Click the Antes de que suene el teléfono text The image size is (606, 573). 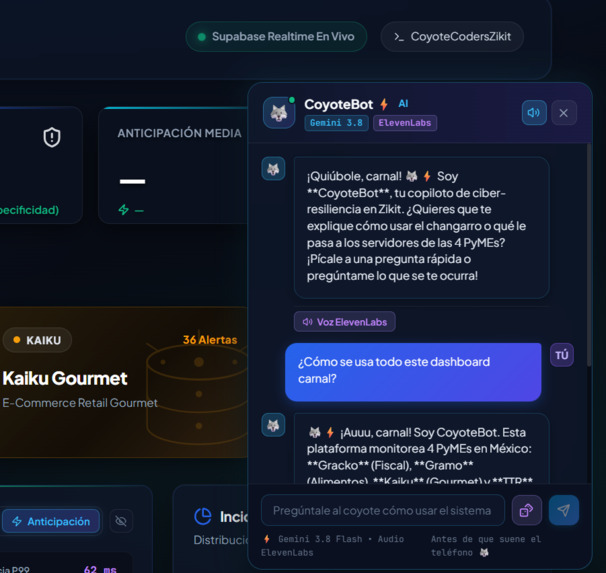486,546
